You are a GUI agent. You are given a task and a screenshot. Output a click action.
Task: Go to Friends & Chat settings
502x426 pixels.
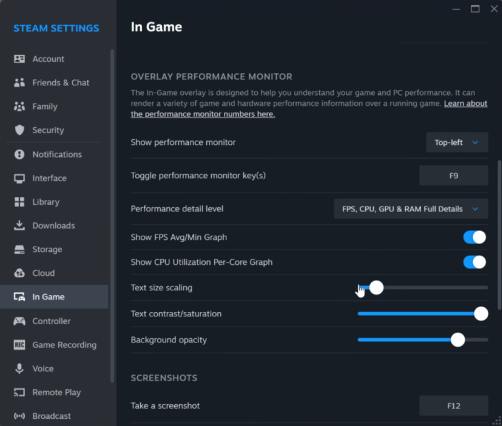pyautogui.click(x=54, y=83)
